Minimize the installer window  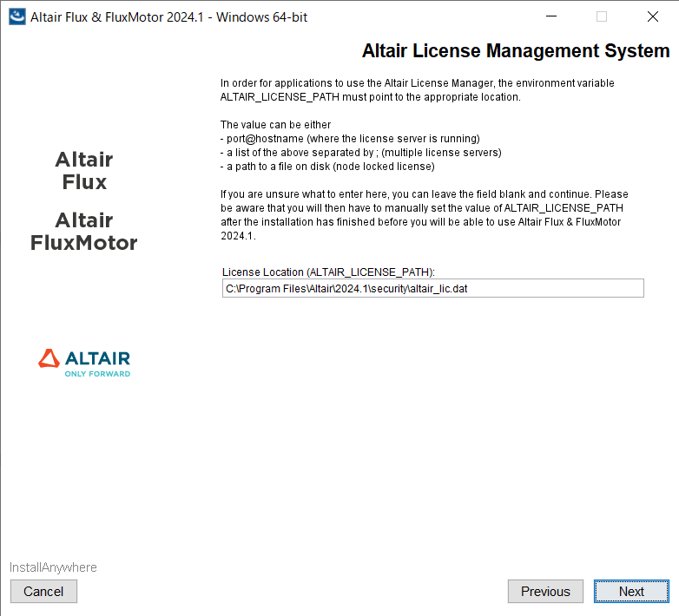click(550, 16)
